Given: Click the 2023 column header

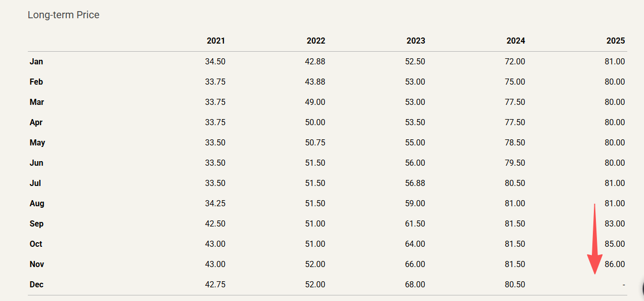Looking at the screenshot, I should click(416, 41).
